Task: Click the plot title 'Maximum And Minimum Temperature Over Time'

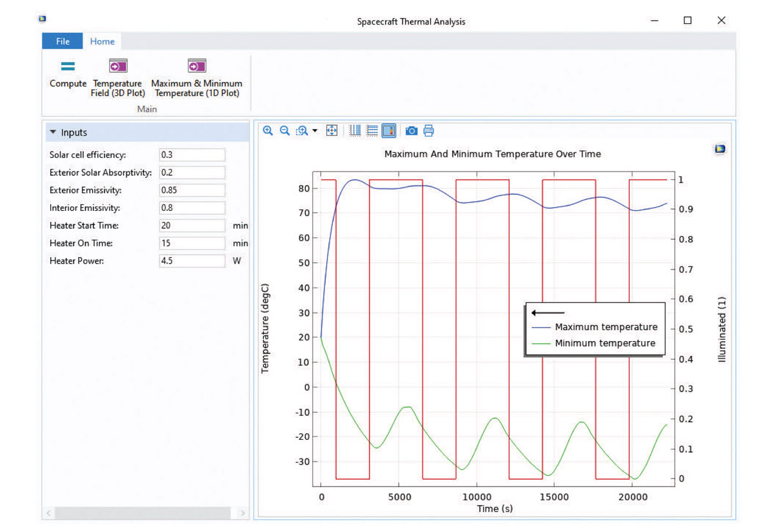Action: (x=493, y=154)
